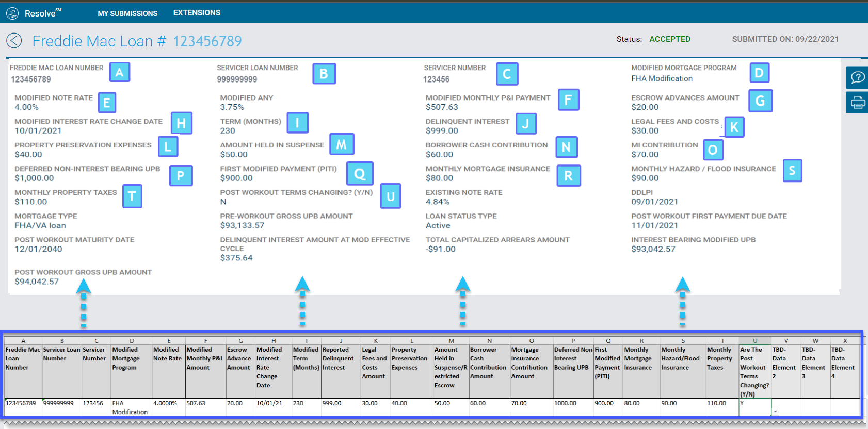
Task: Click the MI contribution value $70.00
Action: [645, 155]
